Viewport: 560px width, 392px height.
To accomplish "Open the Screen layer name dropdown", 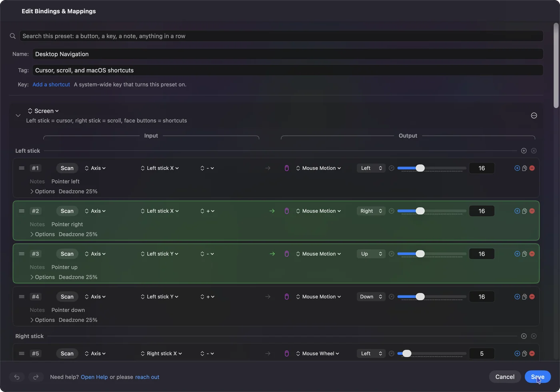I will pyautogui.click(x=43, y=111).
